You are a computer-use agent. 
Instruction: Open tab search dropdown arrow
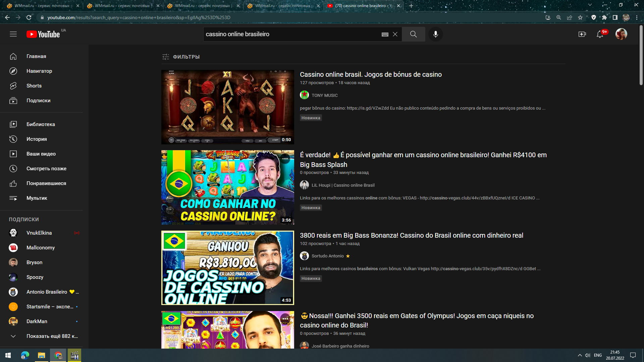(590, 5)
